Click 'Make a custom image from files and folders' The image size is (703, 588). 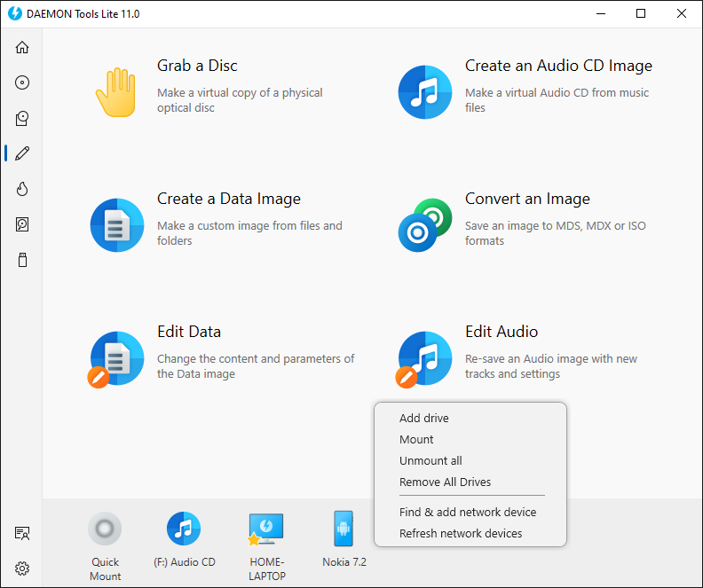249,233
